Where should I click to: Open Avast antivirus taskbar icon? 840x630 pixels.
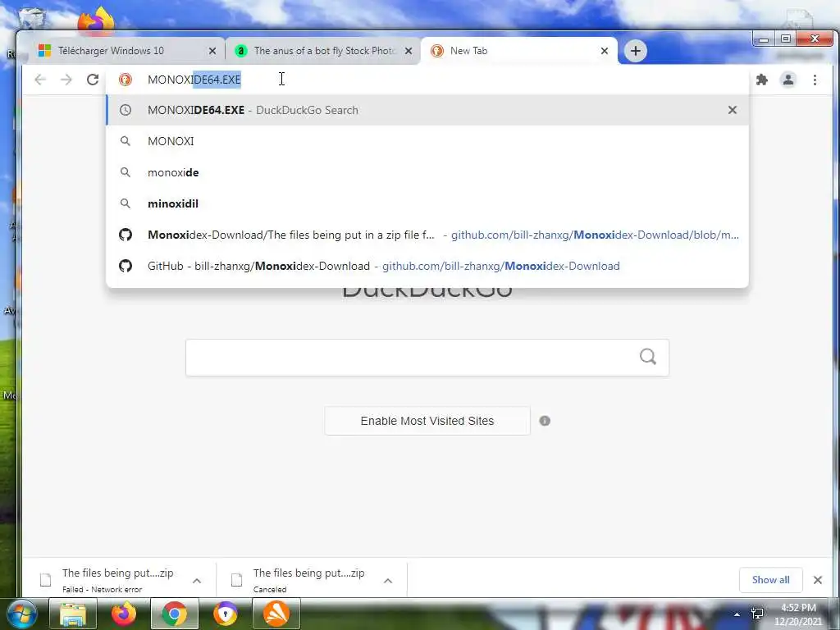pos(276,614)
